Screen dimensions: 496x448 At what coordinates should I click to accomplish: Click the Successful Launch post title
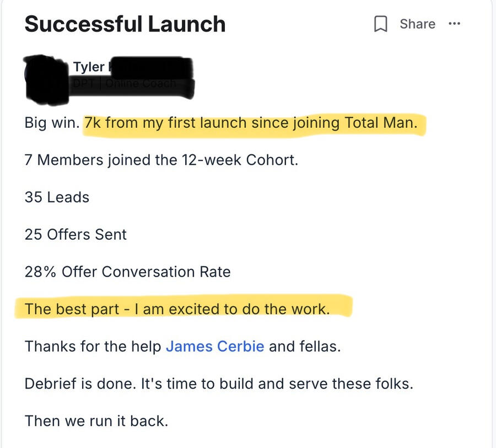[x=125, y=24]
